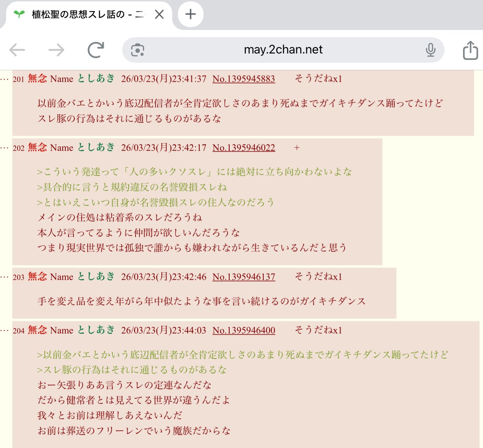
Task: Open post link No.1395946400
Action: (244, 330)
